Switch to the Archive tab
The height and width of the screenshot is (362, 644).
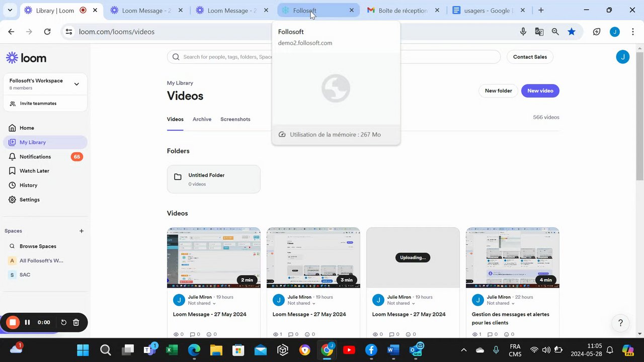[x=202, y=119]
